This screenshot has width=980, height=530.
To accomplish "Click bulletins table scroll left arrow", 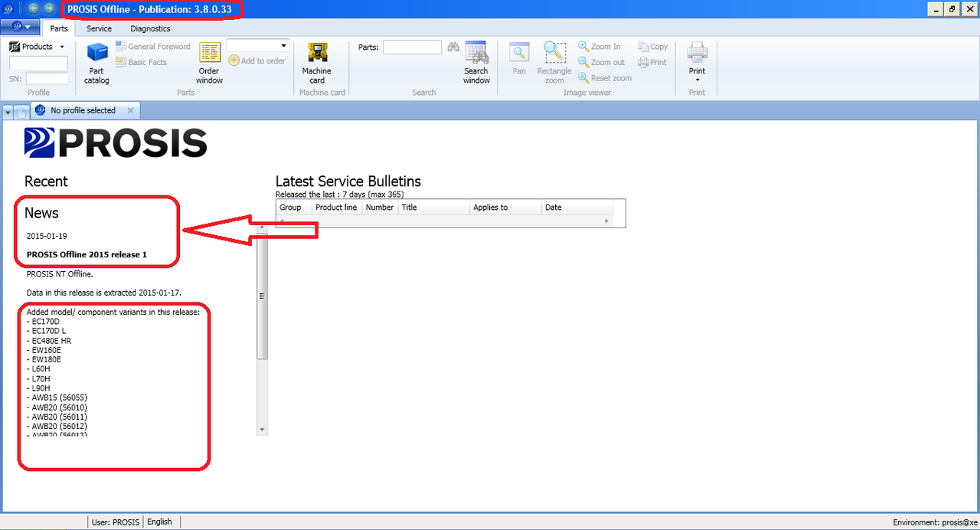I will coord(280,221).
